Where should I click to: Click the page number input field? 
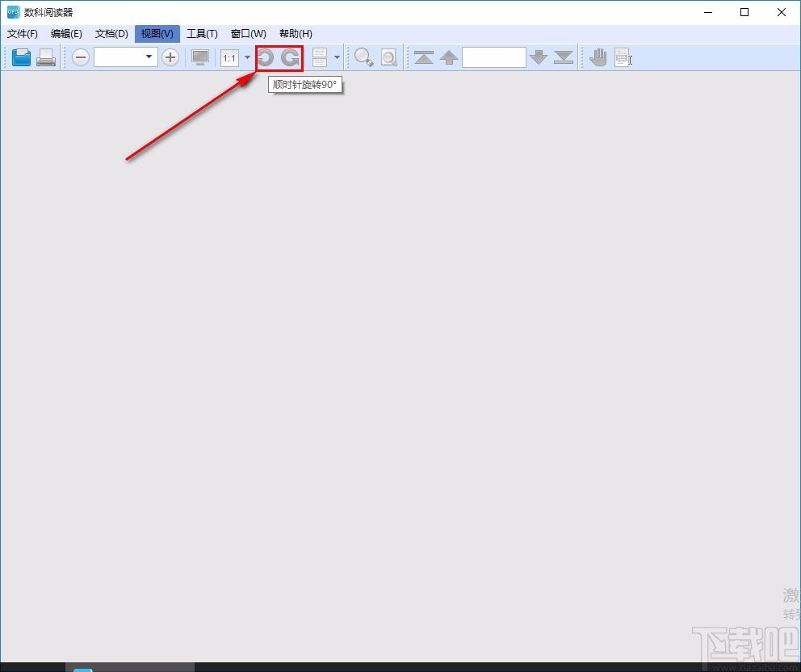pos(494,57)
